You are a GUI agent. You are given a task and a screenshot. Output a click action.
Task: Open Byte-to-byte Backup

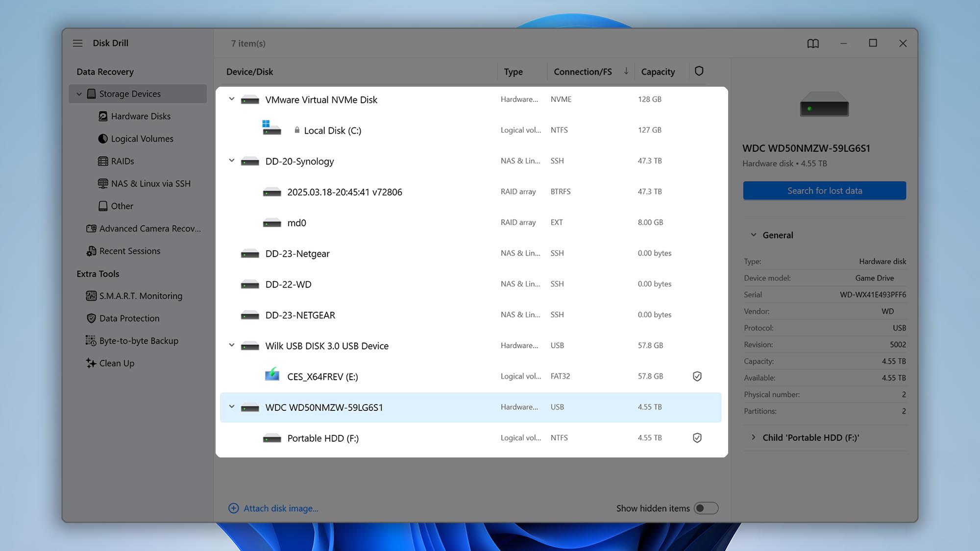[139, 340]
